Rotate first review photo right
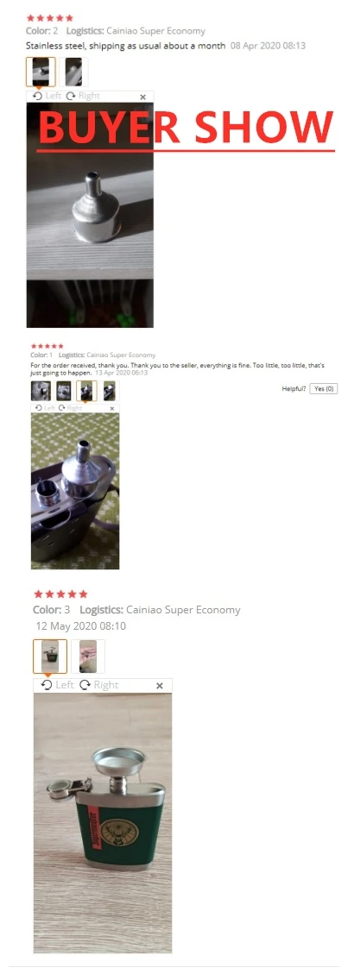 [83, 97]
